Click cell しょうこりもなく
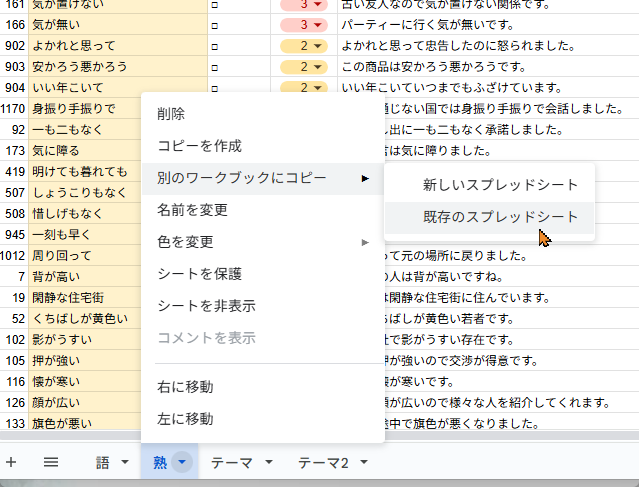639x487 pixels. pyautogui.click(x=85, y=193)
